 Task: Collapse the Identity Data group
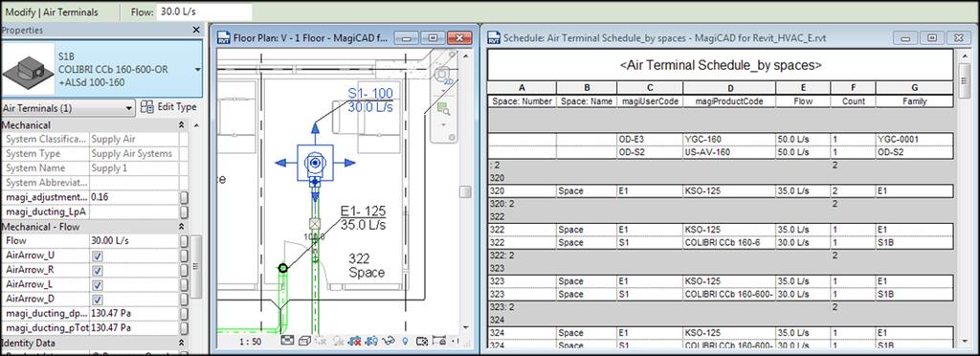click(182, 343)
